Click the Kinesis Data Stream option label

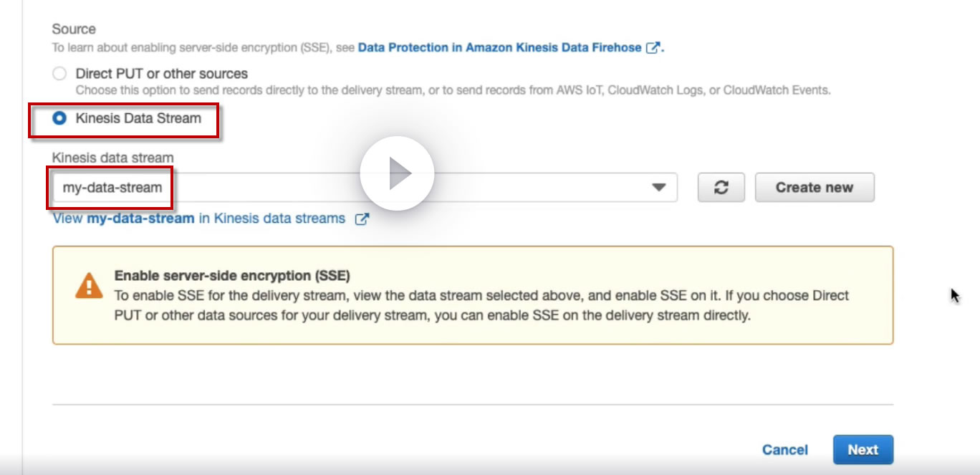click(x=138, y=118)
